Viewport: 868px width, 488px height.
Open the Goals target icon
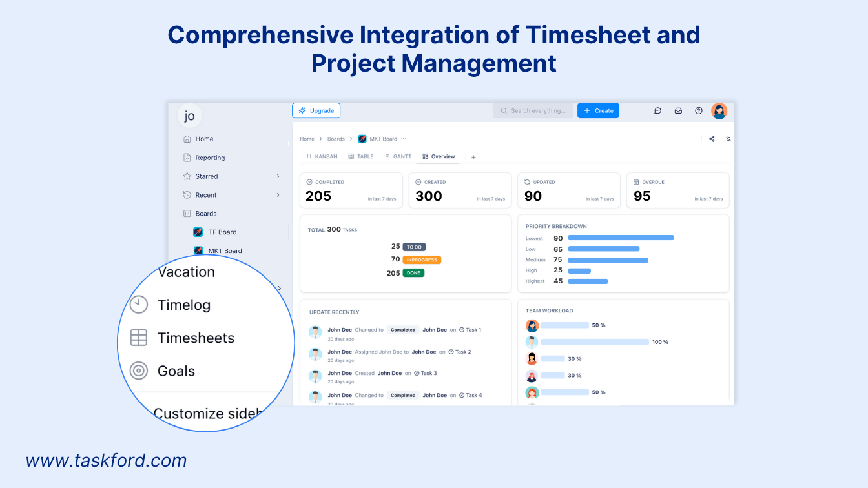[138, 371]
